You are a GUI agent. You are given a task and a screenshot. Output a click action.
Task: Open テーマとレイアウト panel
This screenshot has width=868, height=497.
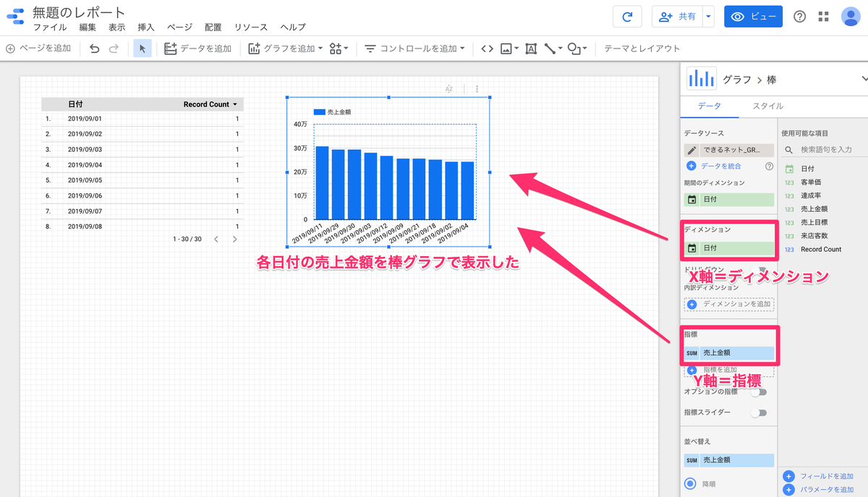642,48
